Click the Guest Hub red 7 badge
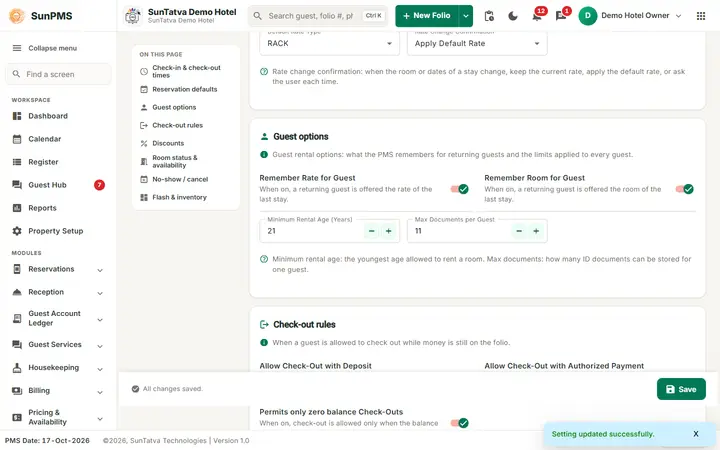This screenshot has width=720, height=450. pyautogui.click(x=99, y=185)
